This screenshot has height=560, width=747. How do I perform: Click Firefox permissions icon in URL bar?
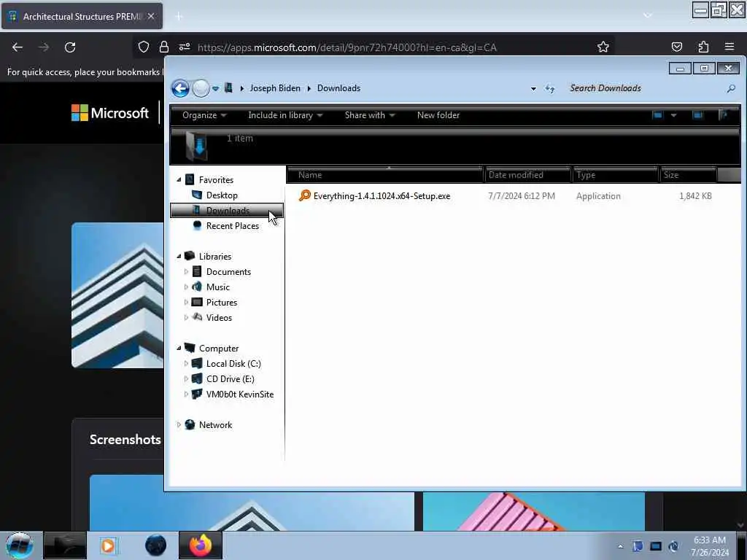pyautogui.click(x=185, y=47)
